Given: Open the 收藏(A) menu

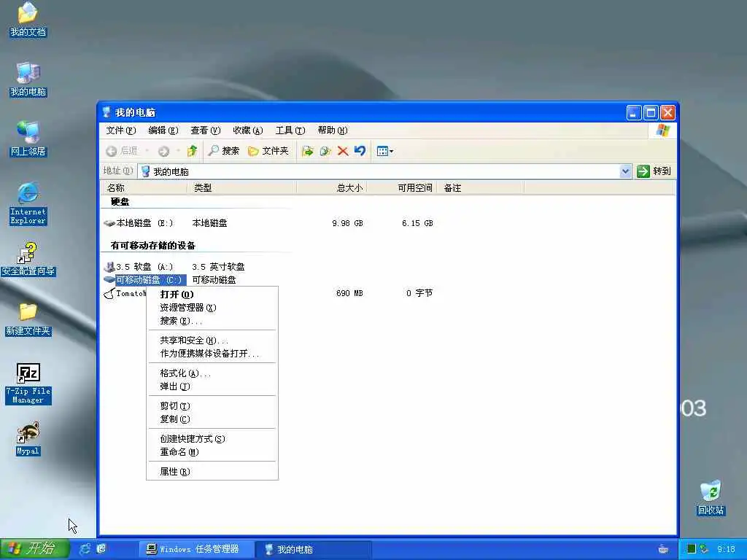Looking at the screenshot, I should point(248,130).
